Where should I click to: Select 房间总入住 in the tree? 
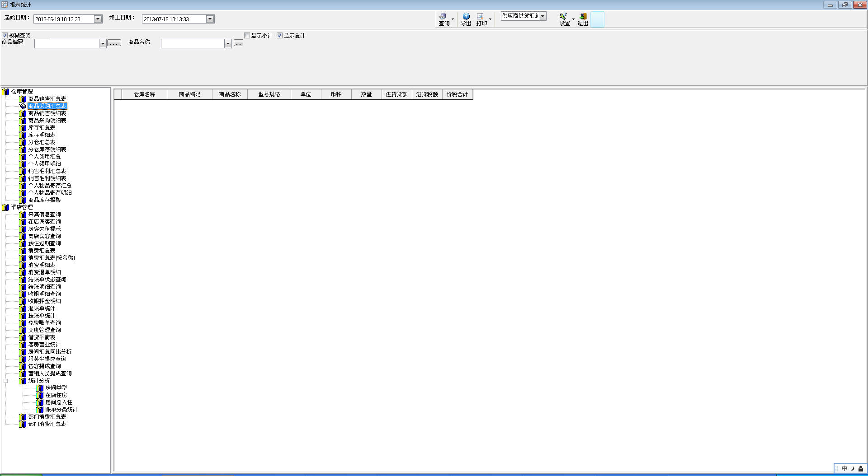click(59, 402)
